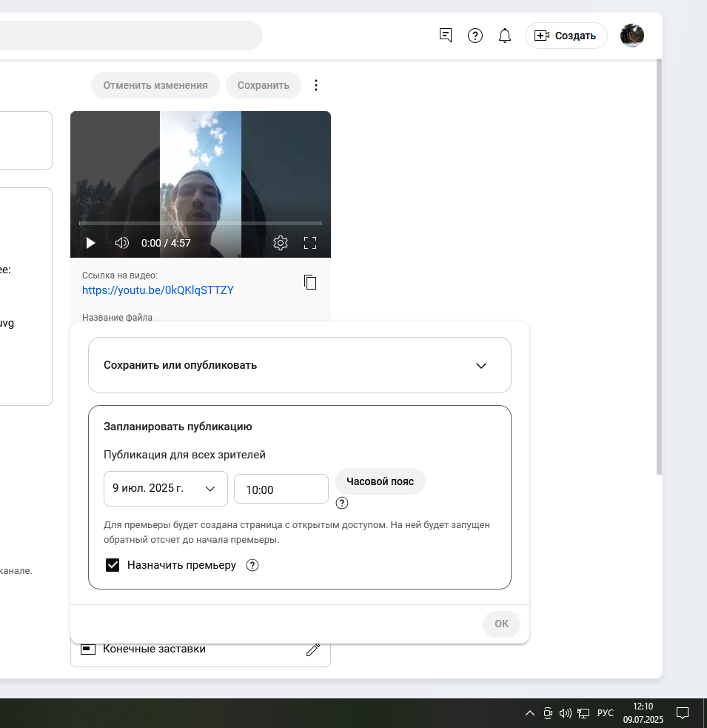The image size is (707, 728).
Task: Show hidden icons in the system tray
Action: [529, 712]
